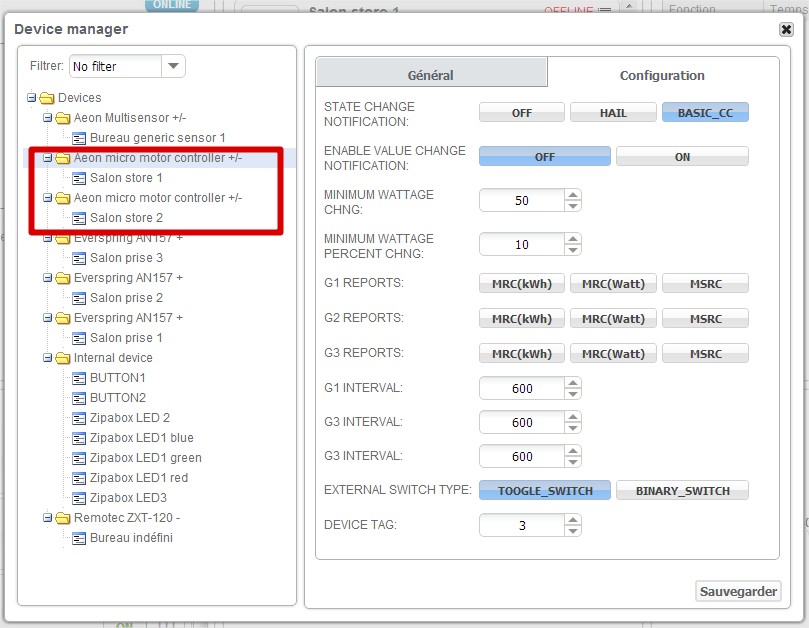809x628 pixels.
Task: Increase the minimum wattage chng value
Action: coord(572,195)
